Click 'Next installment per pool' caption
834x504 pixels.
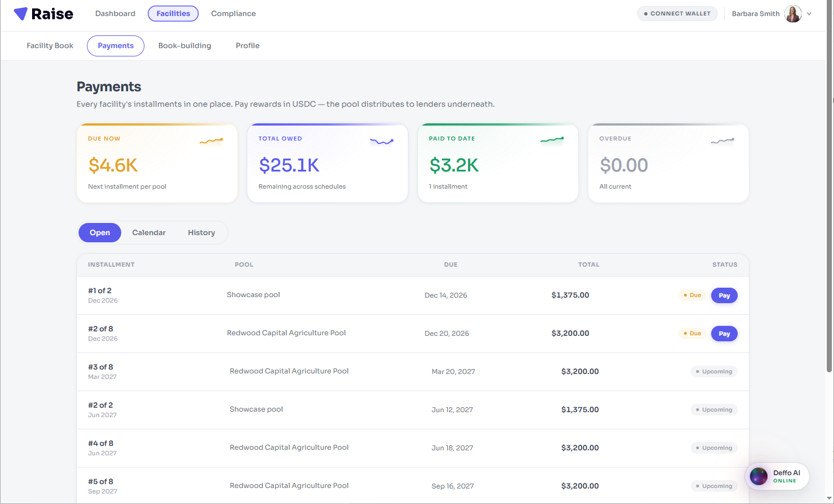[x=127, y=187]
